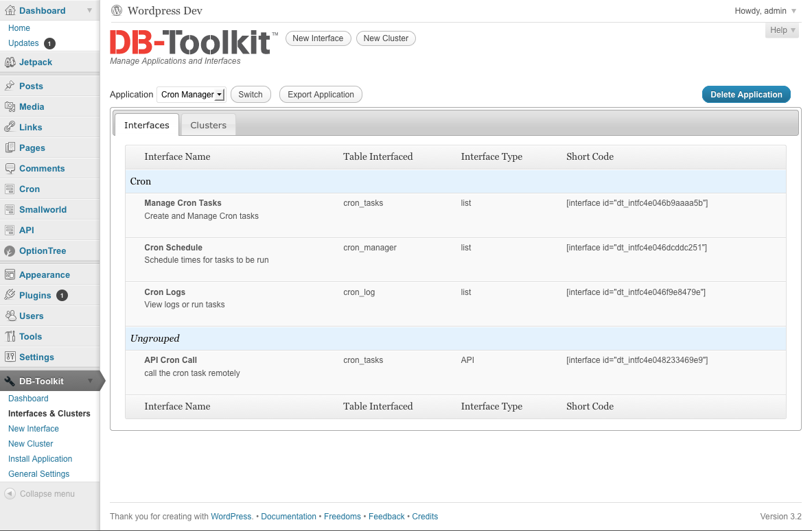This screenshot has height=531, width=812.
Task: Click the Jetpack menu icon
Action: click(10, 62)
